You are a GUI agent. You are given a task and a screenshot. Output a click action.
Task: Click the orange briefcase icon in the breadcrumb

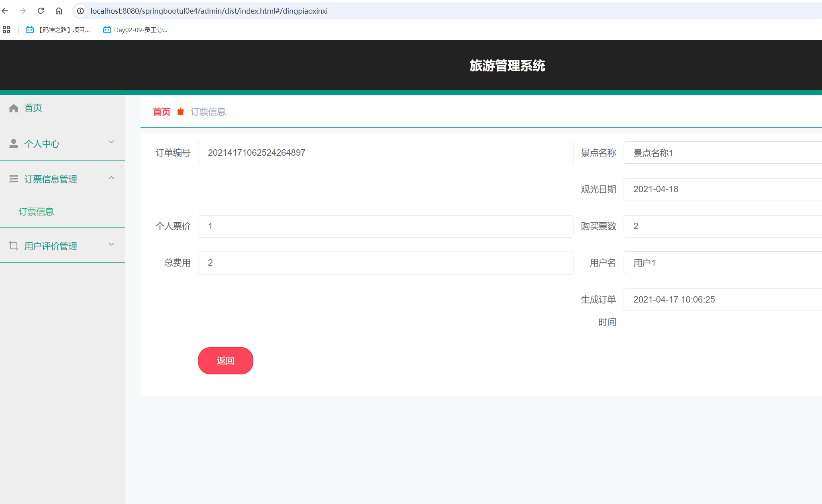180,112
